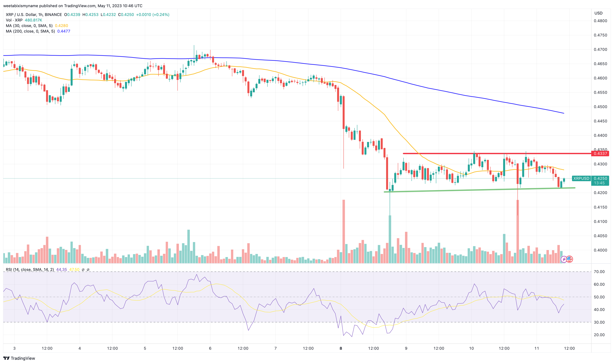Screen dimensions: 614x364
Task: Click the 0.4800 price axis label
Action: click(600, 21)
